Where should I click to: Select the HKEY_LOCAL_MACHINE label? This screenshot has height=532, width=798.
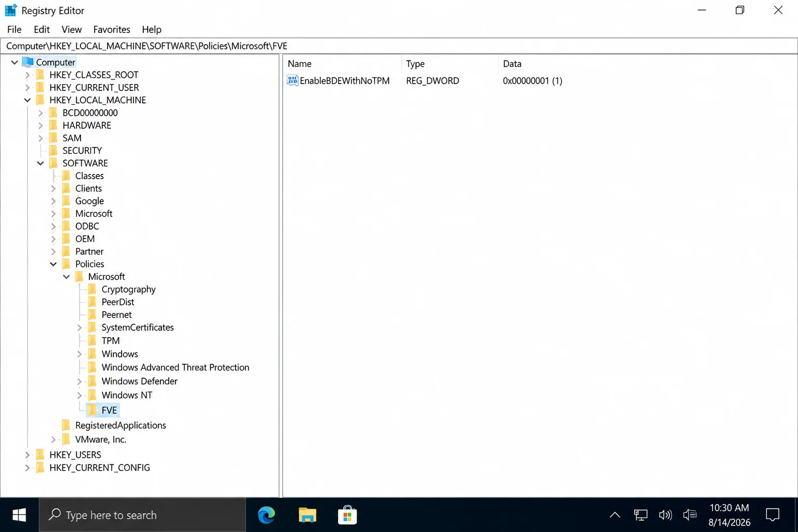pos(98,100)
